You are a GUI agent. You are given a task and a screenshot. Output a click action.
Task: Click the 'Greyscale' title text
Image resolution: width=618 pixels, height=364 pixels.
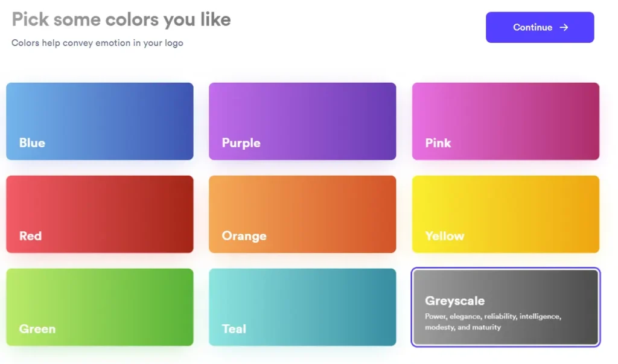(x=454, y=301)
